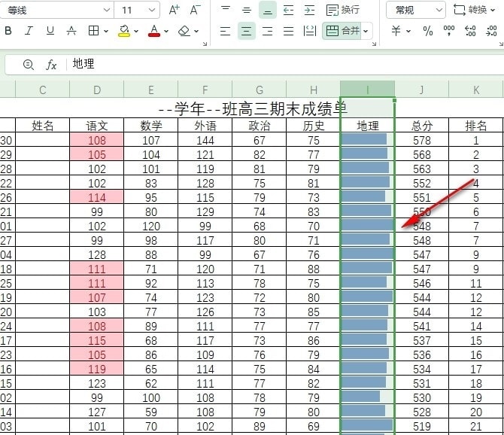Toggle bottom vertical alignment
The width and height of the screenshot is (504, 435).
[268, 10]
